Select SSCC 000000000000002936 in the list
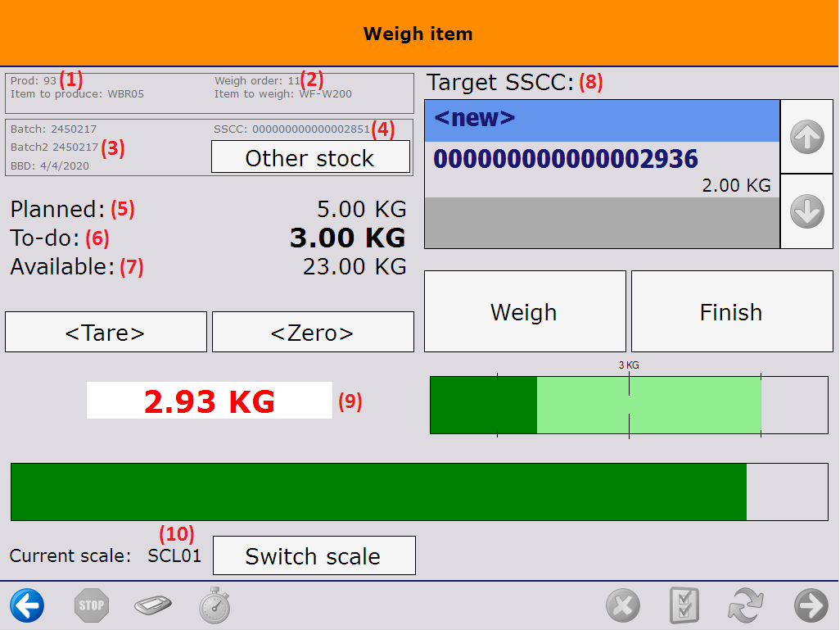 pyautogui.click(x=602, y=168)
